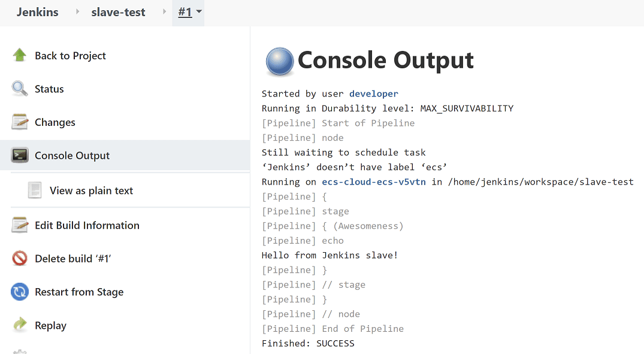644x354 pixels.
Task: Click the plain text document icon
Action: click(35, 190)
